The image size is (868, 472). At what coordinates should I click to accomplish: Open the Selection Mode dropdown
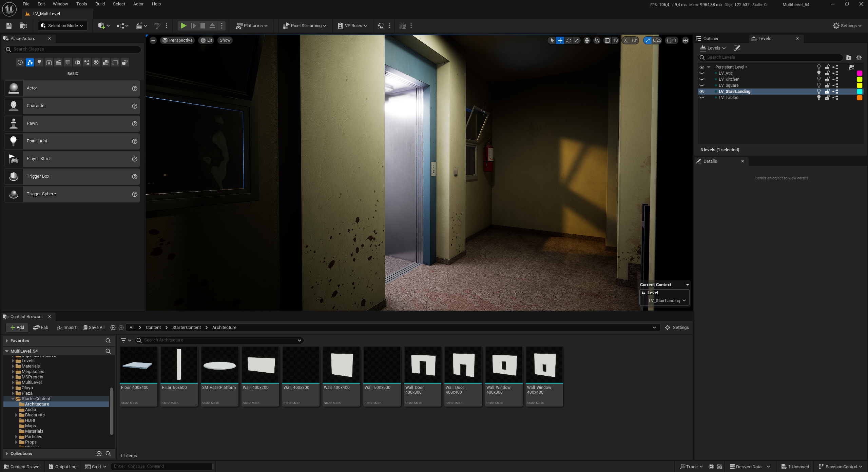tap(62, 26)
